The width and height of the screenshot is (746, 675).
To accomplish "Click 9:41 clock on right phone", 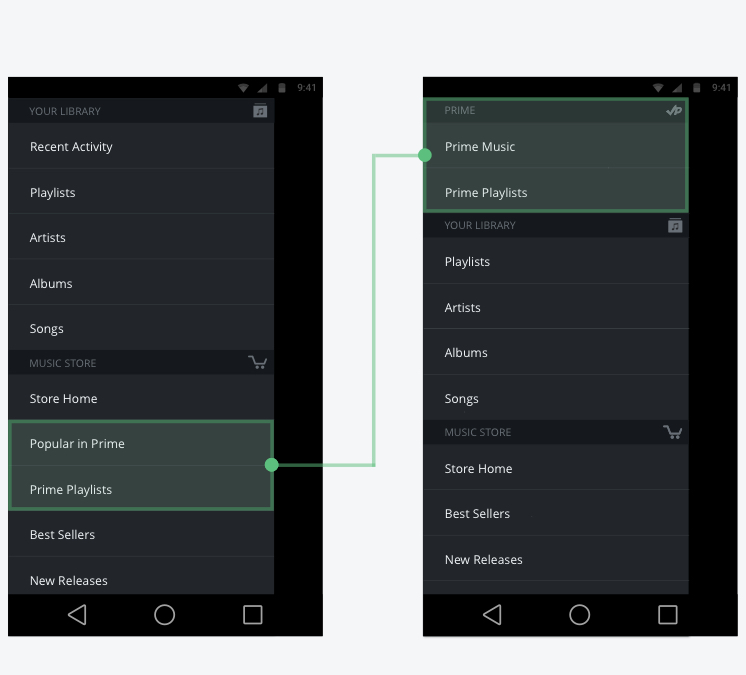I will (721, 88).
